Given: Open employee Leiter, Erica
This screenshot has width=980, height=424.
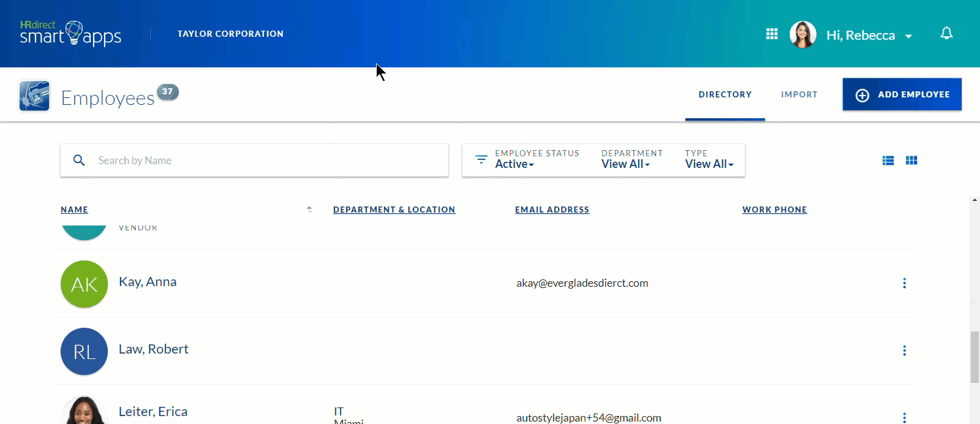Looking at the screenshot, I should (x=153, y=412).
